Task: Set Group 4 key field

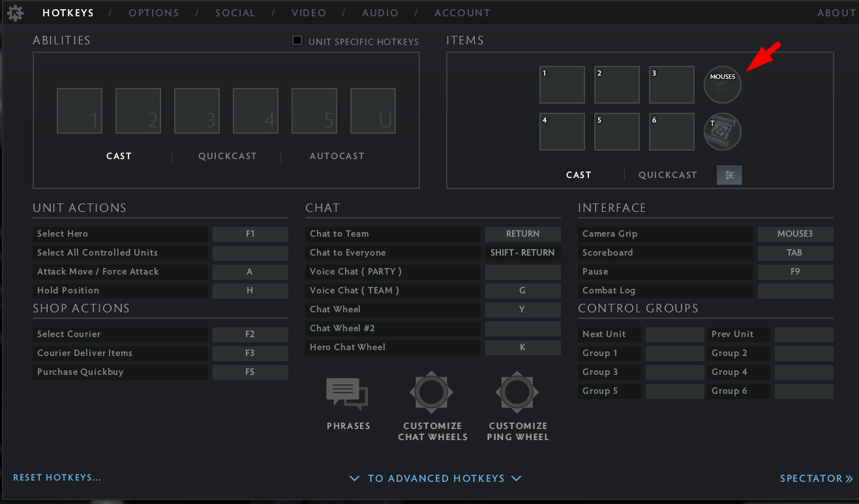Action: pos(804,372)
